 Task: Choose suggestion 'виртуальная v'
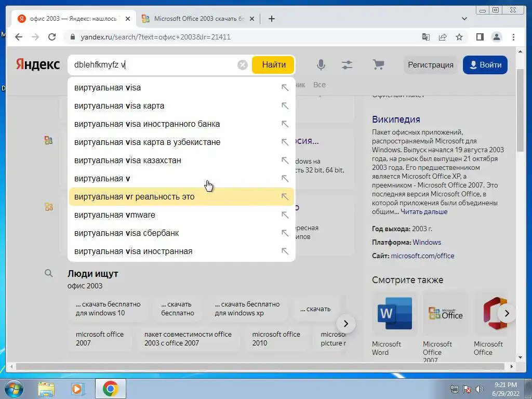(181, 179)
